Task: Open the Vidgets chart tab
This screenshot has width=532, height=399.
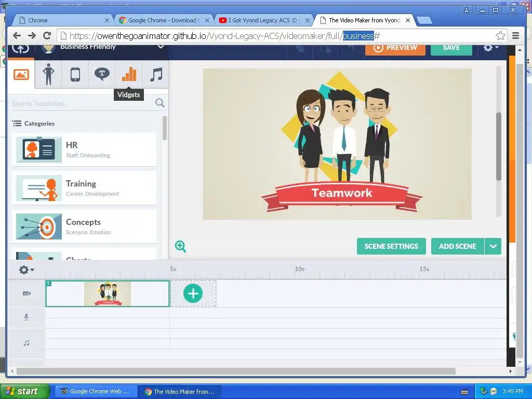Action: [129, 74]
